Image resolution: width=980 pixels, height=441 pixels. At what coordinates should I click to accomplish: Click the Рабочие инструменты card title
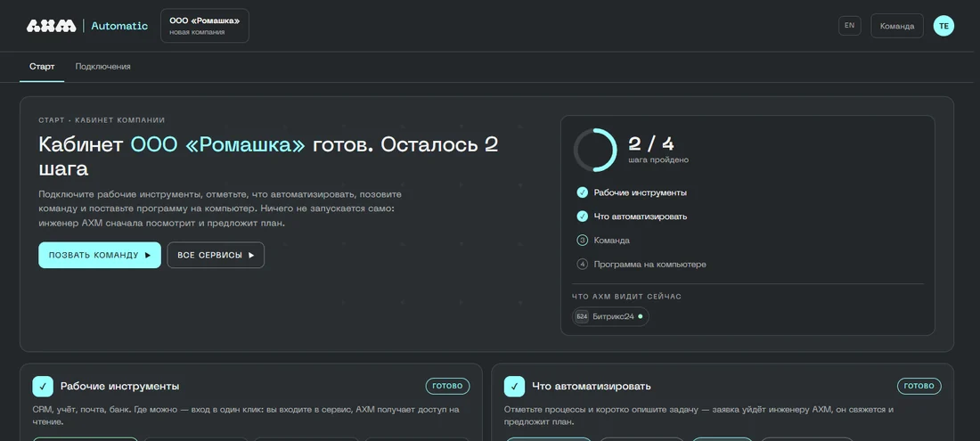point(120,386)
